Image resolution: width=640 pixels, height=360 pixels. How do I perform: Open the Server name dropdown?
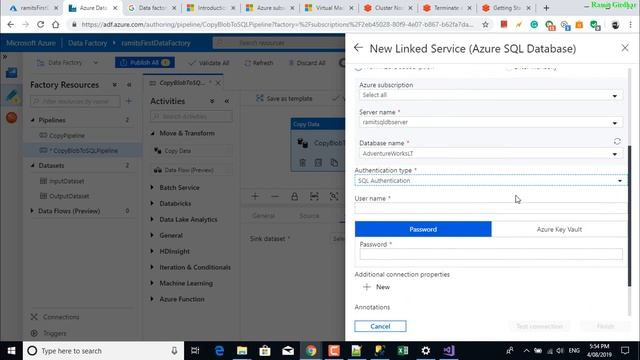[491, 122]
